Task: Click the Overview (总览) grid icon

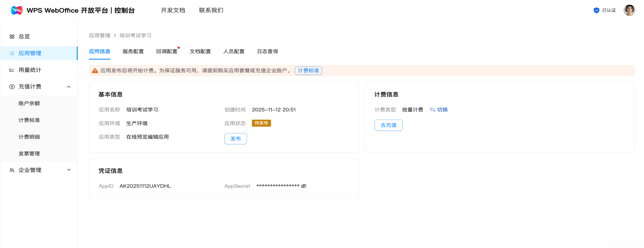Action: pyautogui.click(x=12, y=37)
